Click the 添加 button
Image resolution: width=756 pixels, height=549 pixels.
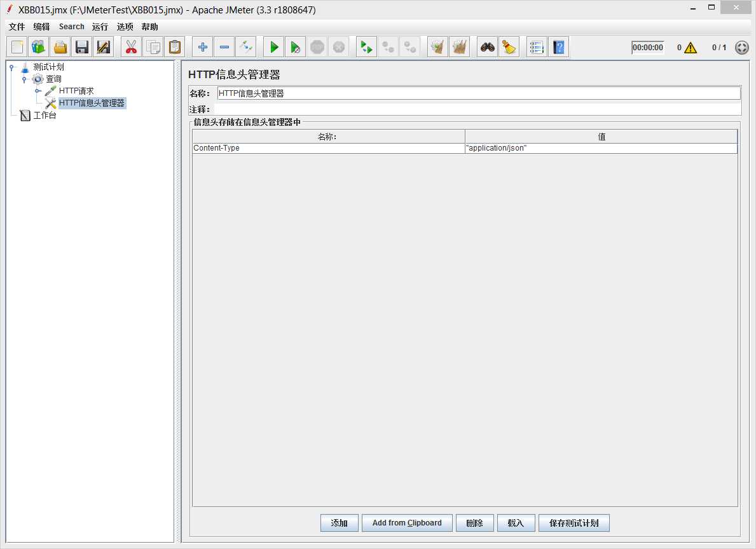tap(339, 523)
